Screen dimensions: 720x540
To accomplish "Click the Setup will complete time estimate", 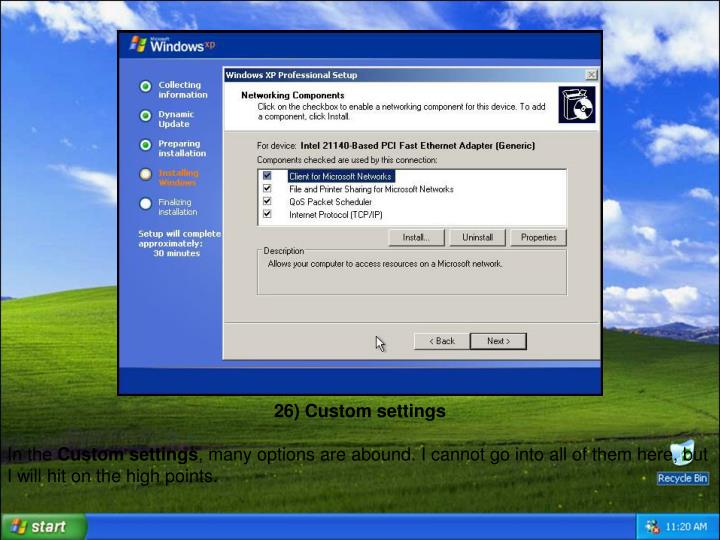I will click(179, 243).
